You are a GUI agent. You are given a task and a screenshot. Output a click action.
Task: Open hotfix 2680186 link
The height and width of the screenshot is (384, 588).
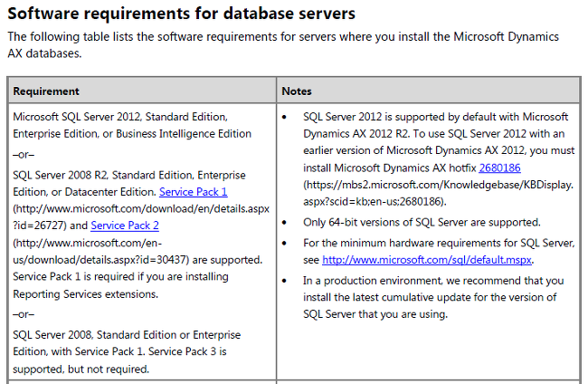499,168
